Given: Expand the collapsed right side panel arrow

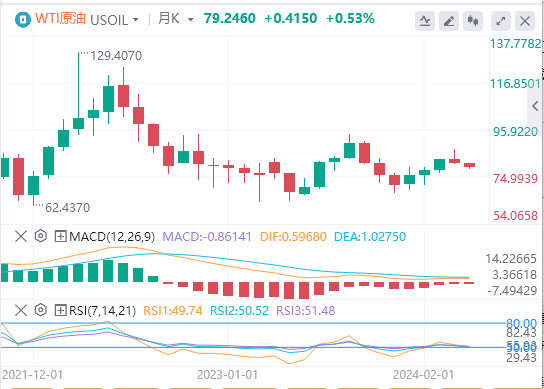Looking at the screenshot, I should click(535, 106).
